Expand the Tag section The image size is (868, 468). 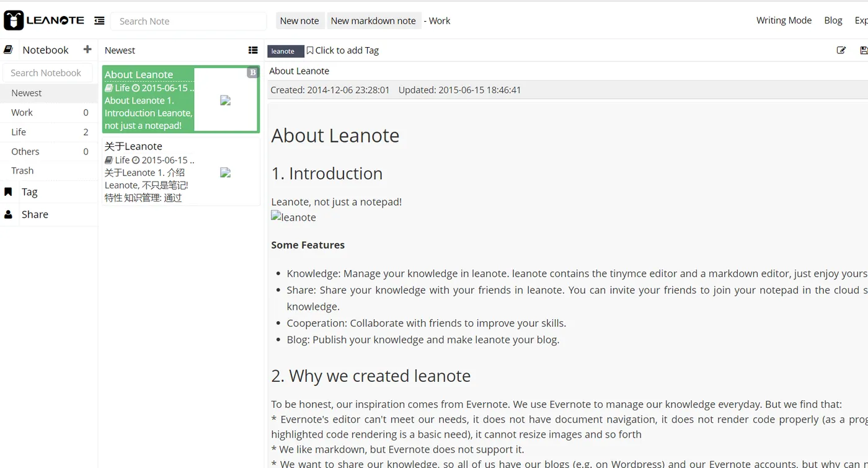pyautogui.click(x=30, y=192)
